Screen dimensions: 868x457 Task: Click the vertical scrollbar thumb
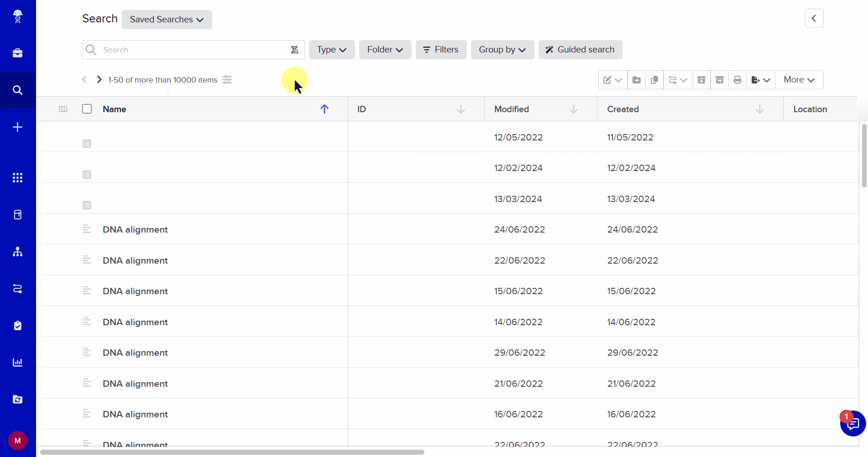click(864, 156)
